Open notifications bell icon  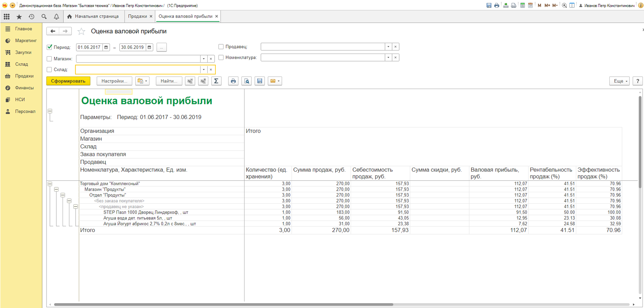[56, 17]
